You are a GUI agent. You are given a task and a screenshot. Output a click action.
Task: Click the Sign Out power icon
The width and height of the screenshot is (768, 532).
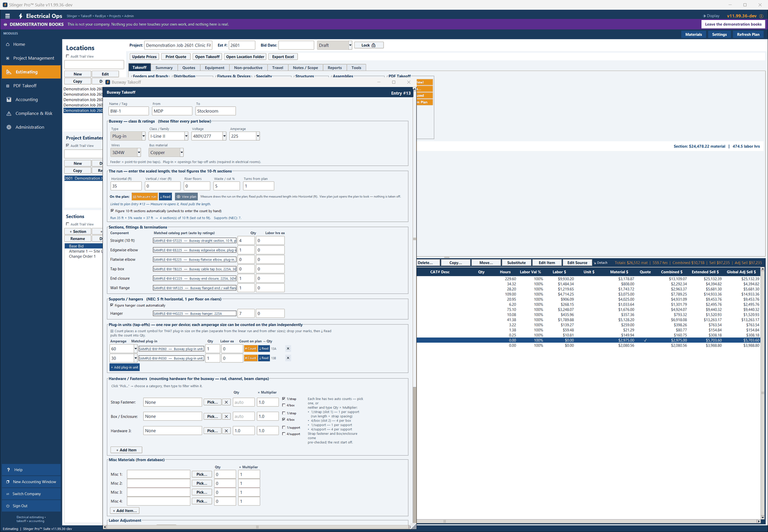click(8, 506)
